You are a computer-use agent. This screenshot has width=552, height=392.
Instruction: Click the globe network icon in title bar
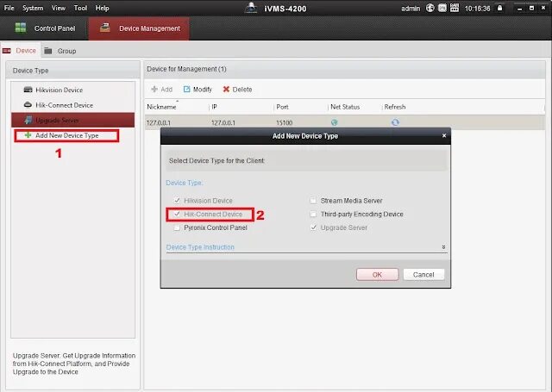(430, 8)
